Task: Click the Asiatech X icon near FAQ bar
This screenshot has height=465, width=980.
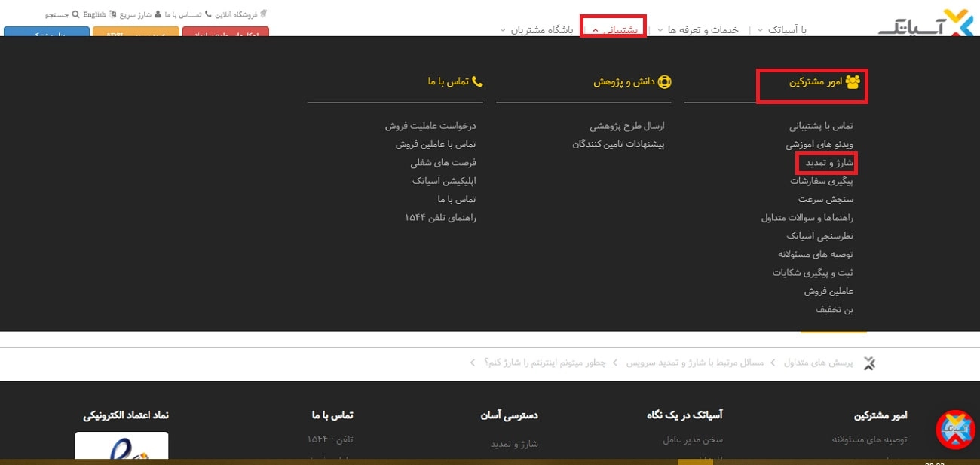Action: tap(869, 363)
